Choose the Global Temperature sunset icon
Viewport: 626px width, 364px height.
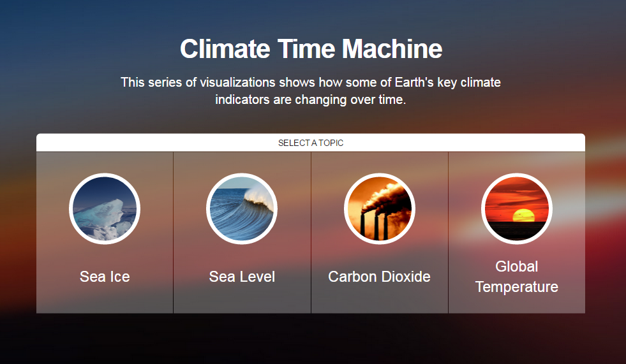pos(516,209)
